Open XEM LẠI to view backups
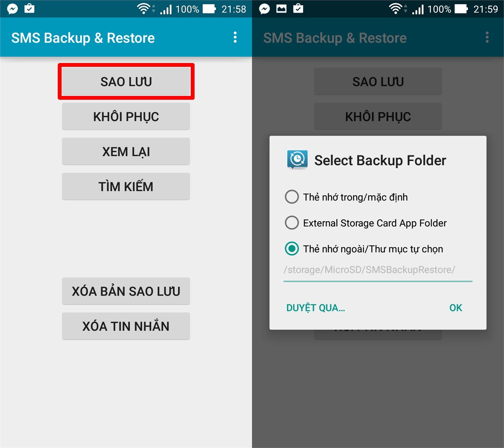 click(x=126, y=152)
